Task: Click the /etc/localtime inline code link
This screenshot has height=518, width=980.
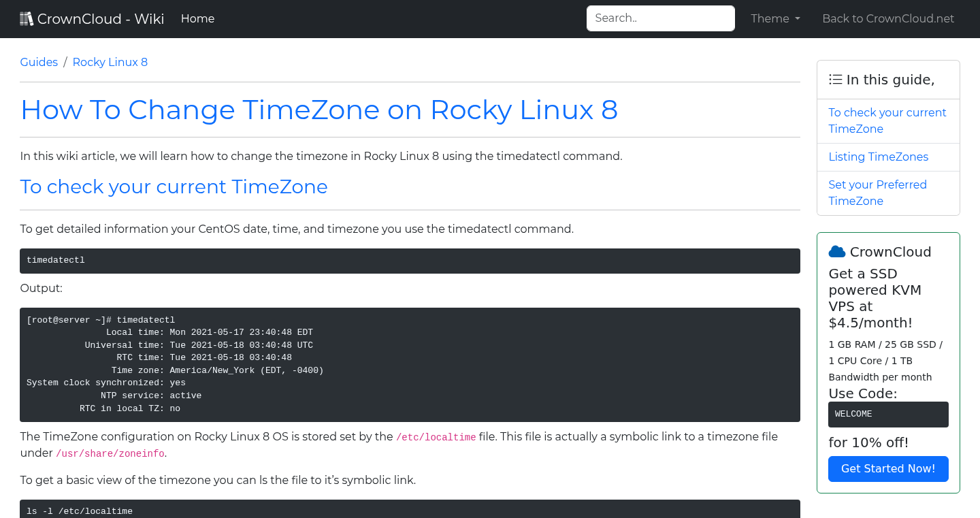Action: 436,437
